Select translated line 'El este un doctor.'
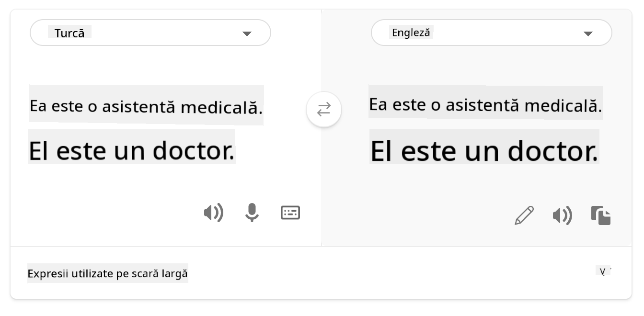This screenshot has width=644, height=316. coord(484,151)
